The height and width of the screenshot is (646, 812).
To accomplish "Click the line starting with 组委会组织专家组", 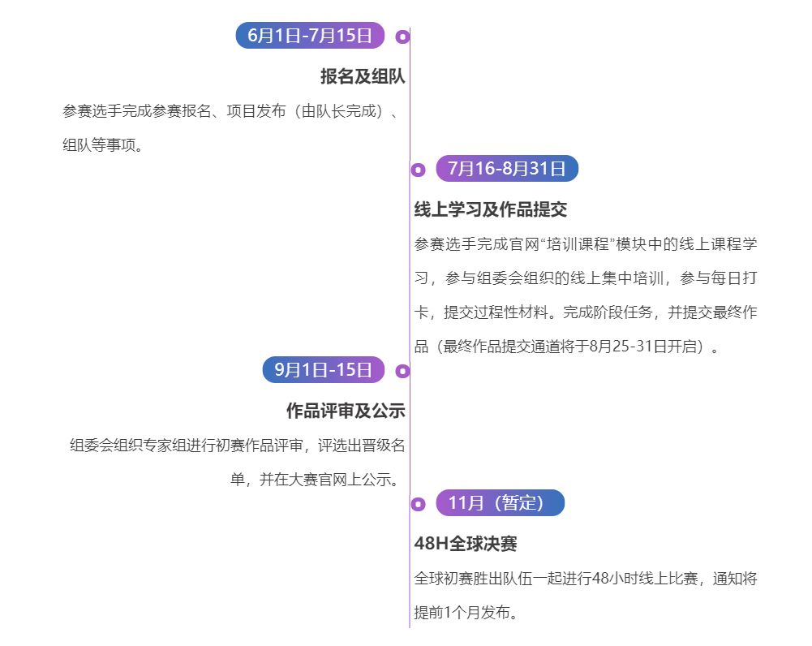I will (x=237, y=446).
